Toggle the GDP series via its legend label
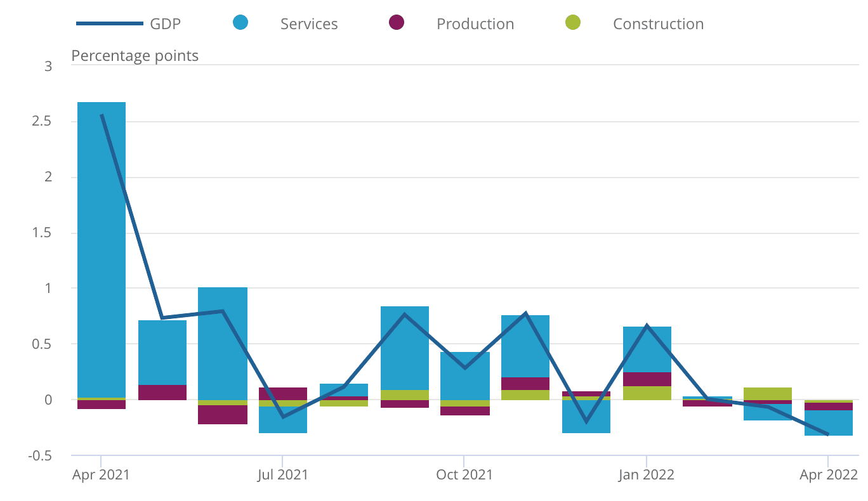Screen dimensions: 868x501 165,24
